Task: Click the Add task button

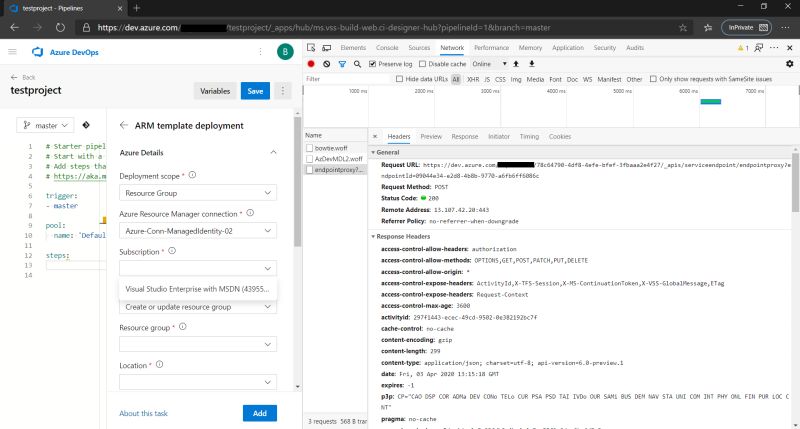Action: coord(260,413)
